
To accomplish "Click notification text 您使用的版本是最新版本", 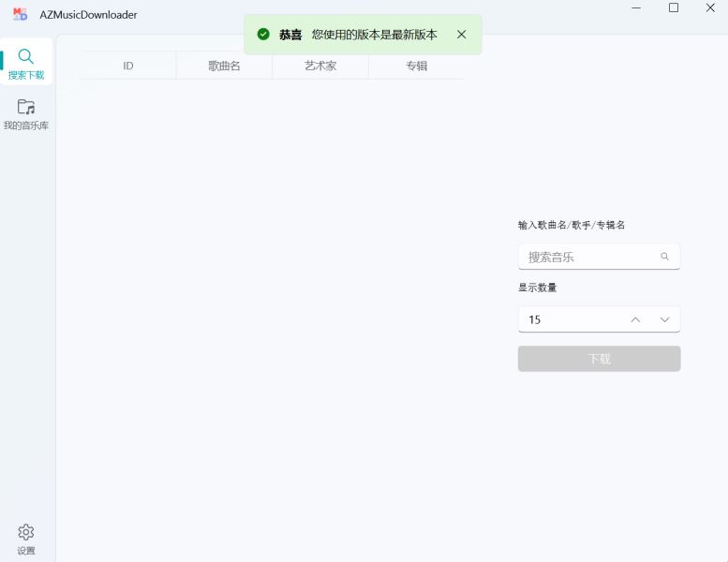I will (x=374, y=35).
